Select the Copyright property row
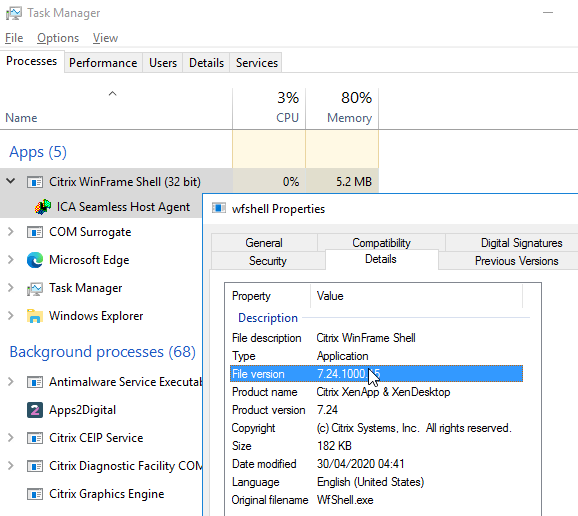The height and width of the screenshot is (516, 578). [x=376, y=428]
